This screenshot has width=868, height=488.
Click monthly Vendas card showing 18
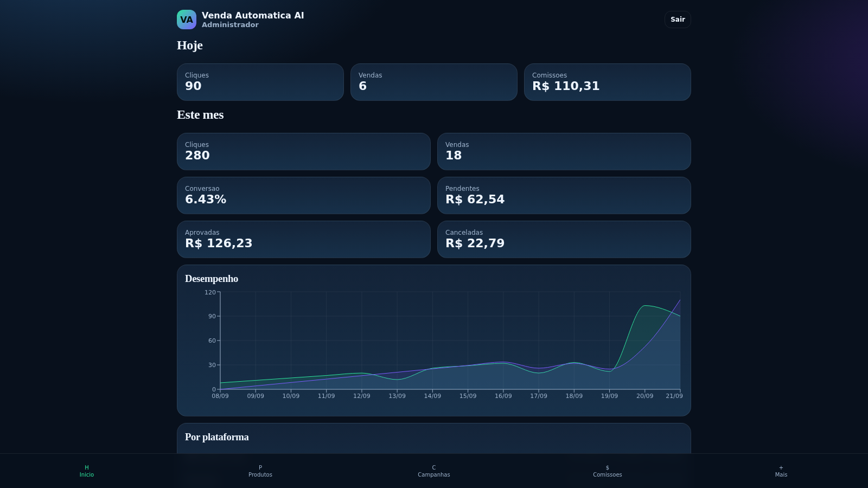tap(564, 151)
